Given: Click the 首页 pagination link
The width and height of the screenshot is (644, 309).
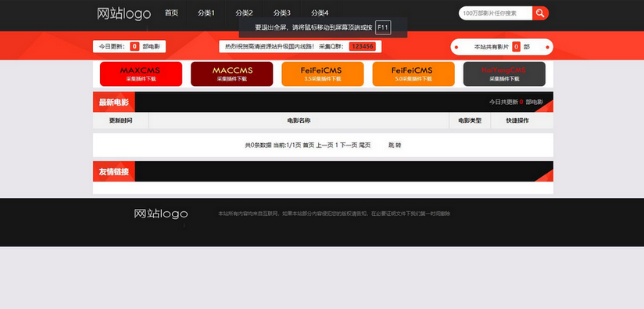Looking at the screenshot, I should 309,145.
